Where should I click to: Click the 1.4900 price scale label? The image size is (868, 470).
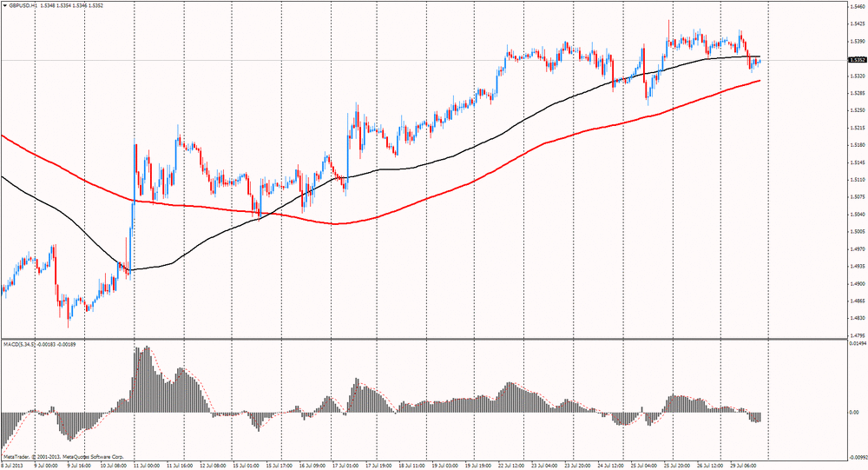click(857, 284)
